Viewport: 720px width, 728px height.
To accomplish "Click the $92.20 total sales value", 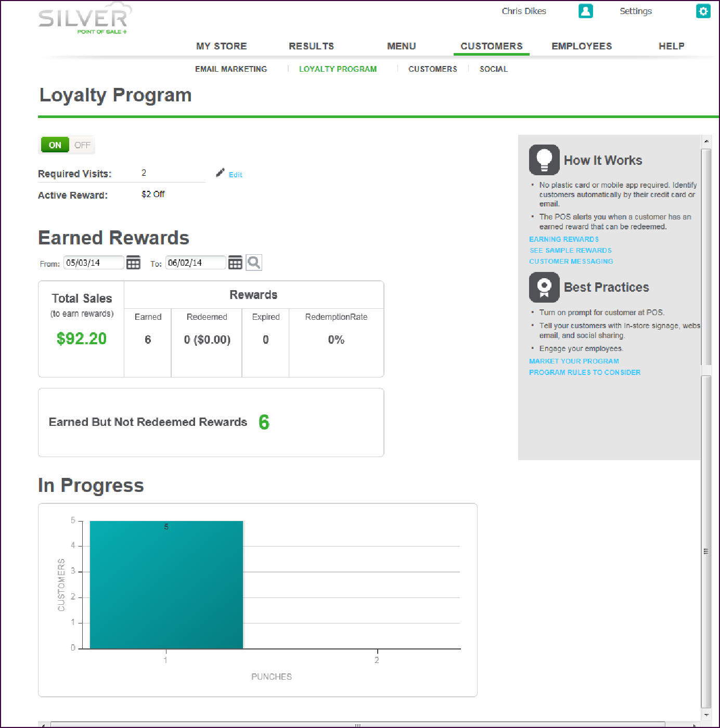I will [x=82, y=339].
